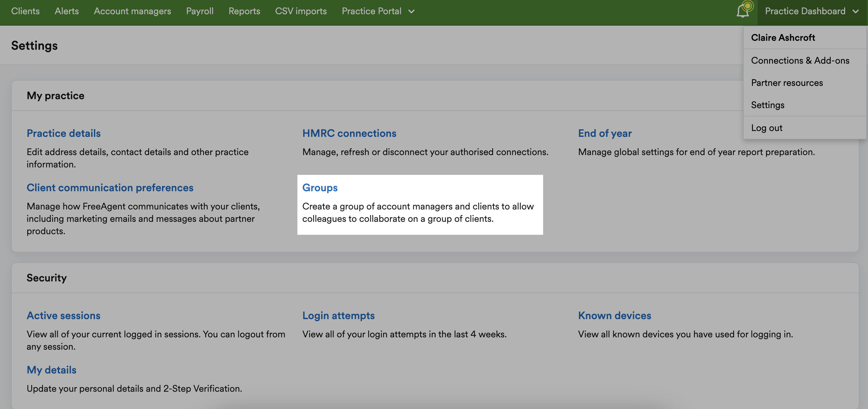Screen dimensions: 868x409
Task: Click the notification bell icon
Action: [x=742, y=11]
